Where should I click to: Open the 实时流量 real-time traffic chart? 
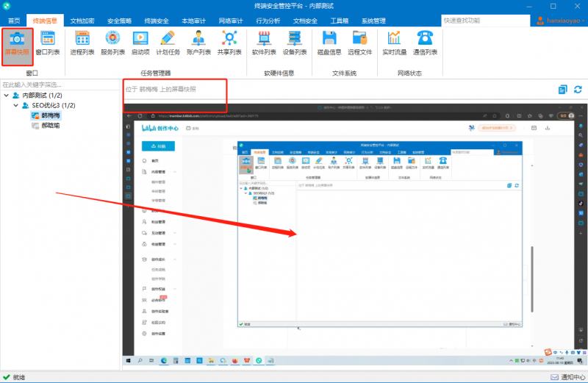(394, 43)
